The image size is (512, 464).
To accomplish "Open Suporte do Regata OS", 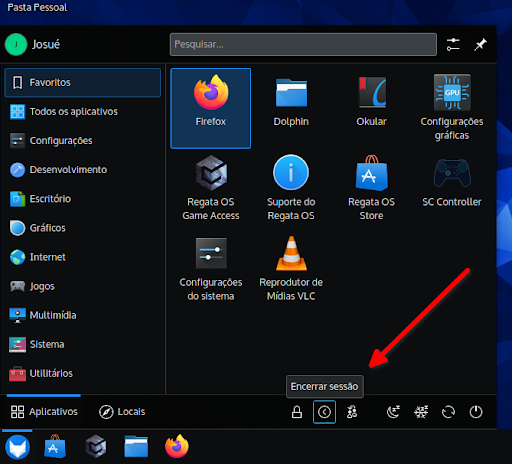I will 291,188.
